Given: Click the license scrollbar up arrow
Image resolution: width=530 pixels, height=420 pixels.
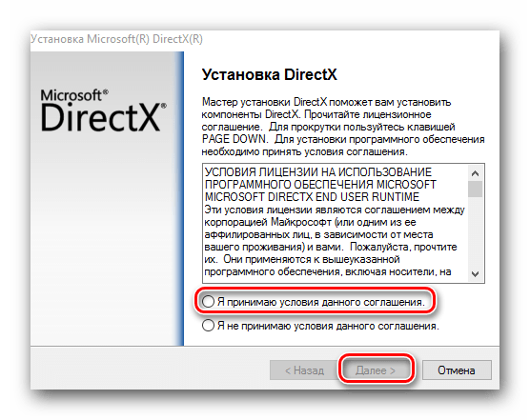Looking at the screenshot, I should [476, 173].
